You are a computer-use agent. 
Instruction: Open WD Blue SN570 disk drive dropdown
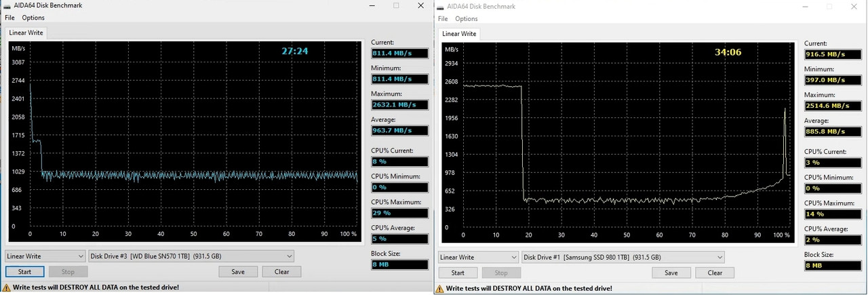pyautogui.click(x=191, y=256)
